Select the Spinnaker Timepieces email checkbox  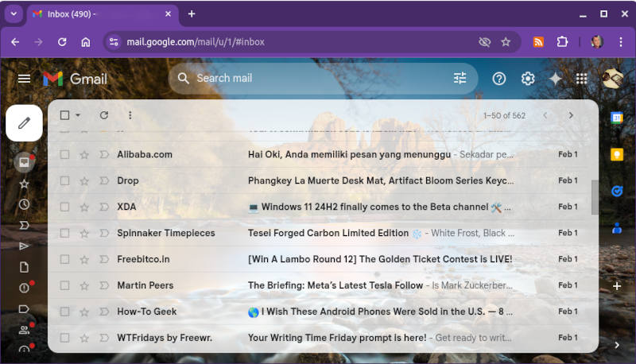64,233
